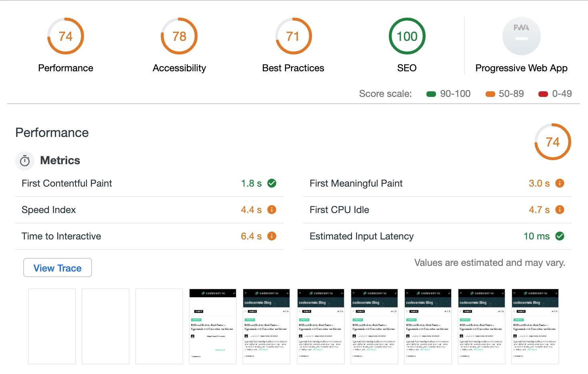
Task: Click the grey PWA badge icon
Action: coord(521,36)
